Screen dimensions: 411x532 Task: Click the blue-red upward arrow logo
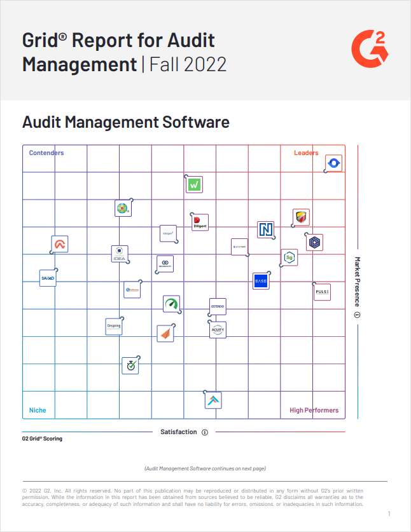213,400
